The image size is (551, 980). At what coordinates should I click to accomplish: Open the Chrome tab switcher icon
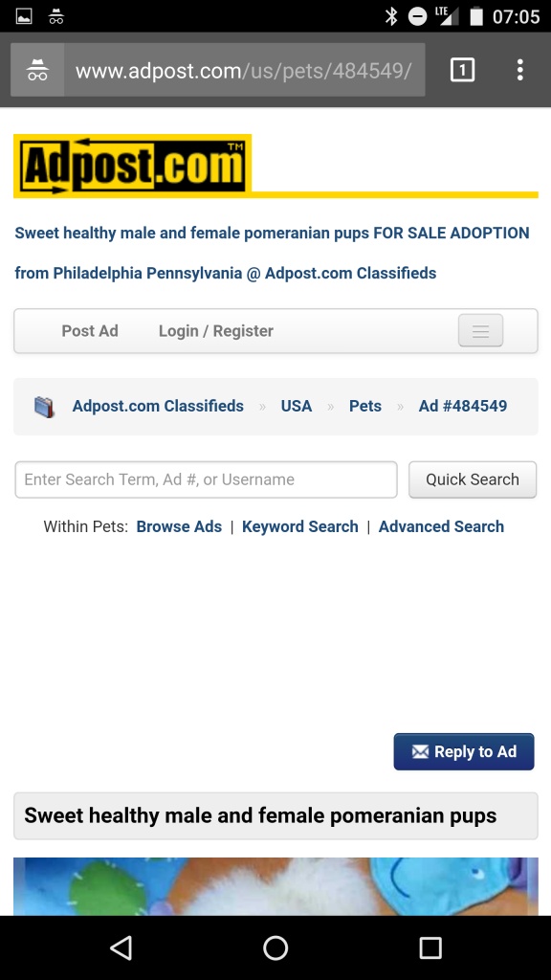tap(462, 70)
